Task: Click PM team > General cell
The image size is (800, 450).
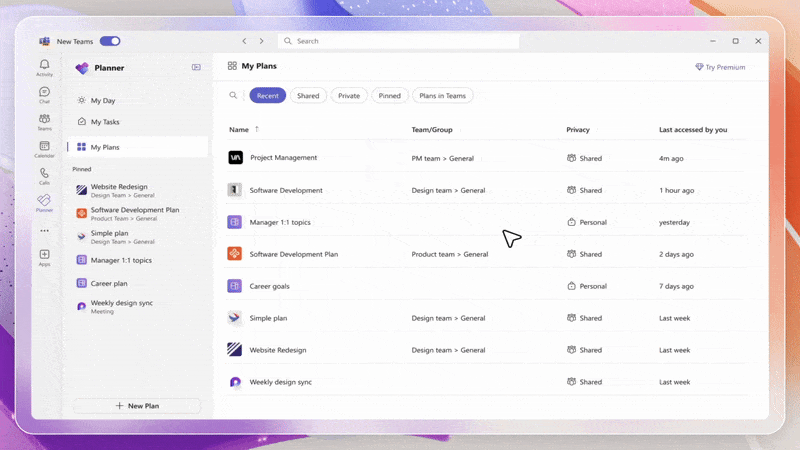Action: coord(442,158)
